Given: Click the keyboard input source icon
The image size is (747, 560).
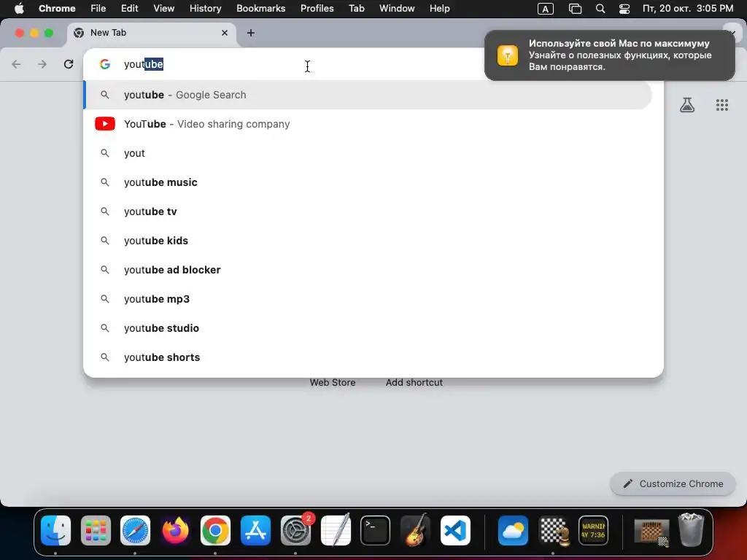Looking at the screenshot, I should [546, 9].
